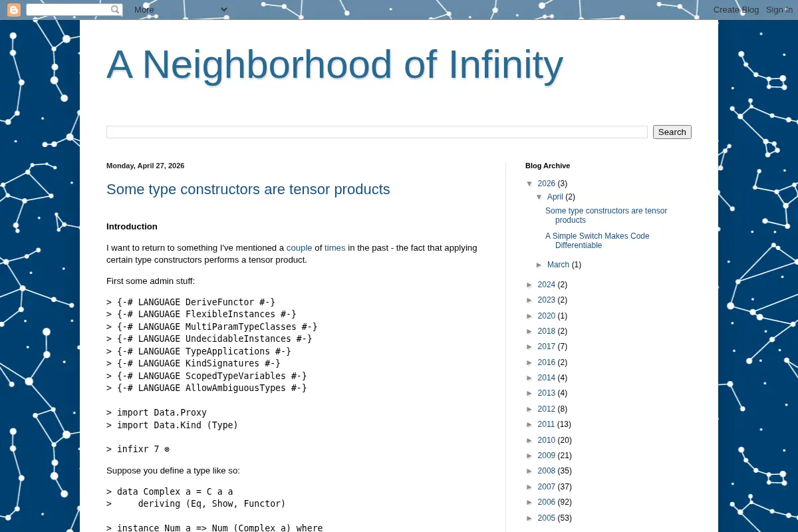The image size is (798, 532).
Task: Click the Sign In link
Action: click(x=779, y=10)
